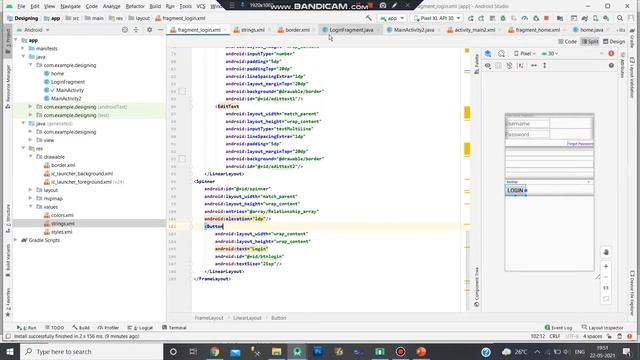Open the File menu
Viewport: 640px width, 360px height.
21,6
